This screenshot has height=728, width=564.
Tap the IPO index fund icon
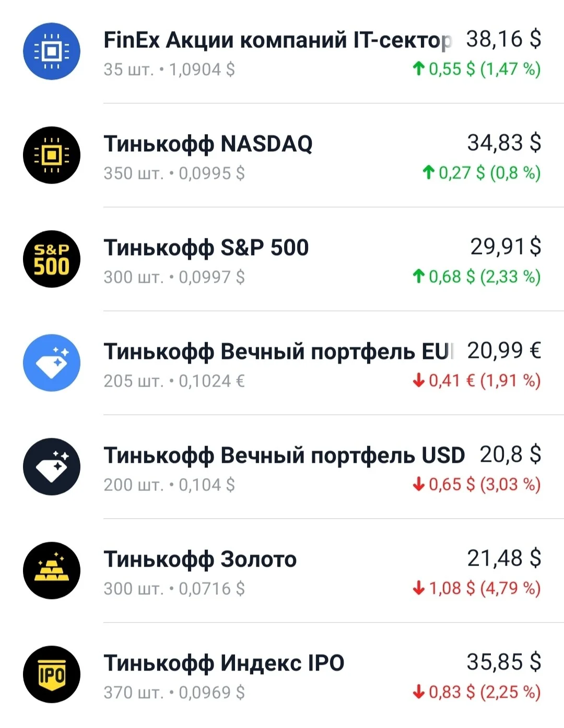pyautogui.click(x=52, y=674)
